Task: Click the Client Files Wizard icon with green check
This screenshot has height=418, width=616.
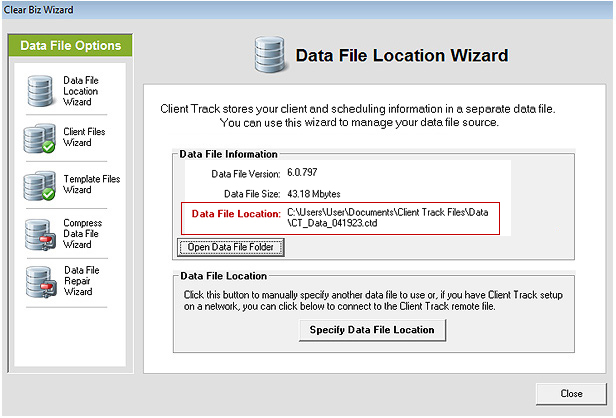Action: point(39,138)
